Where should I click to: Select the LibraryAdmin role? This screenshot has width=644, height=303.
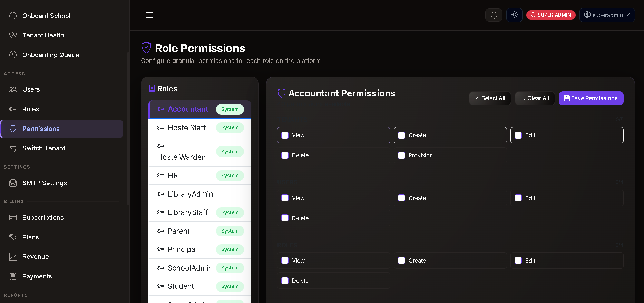point(200,194)
